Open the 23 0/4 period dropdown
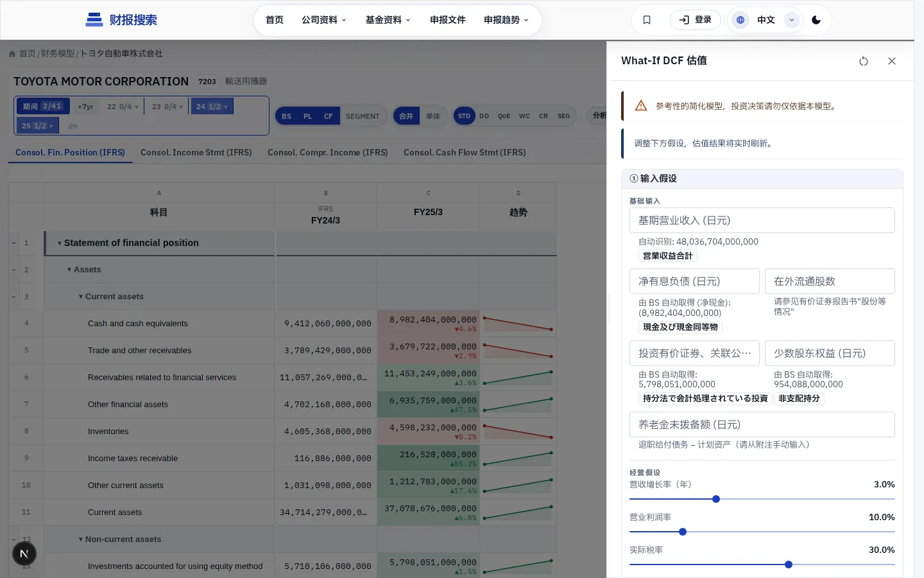The width and height of the screenshot is (924, 578). coord(167,107)
